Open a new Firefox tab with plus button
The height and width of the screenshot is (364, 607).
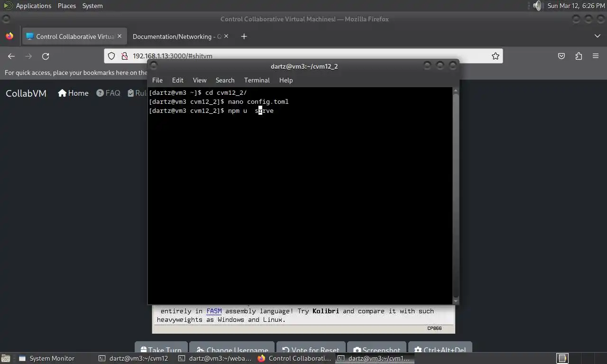point(244,36)
